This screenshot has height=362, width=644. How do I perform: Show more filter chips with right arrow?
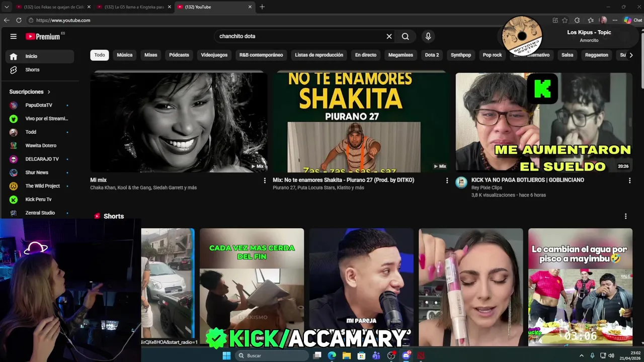pos(631,55)
